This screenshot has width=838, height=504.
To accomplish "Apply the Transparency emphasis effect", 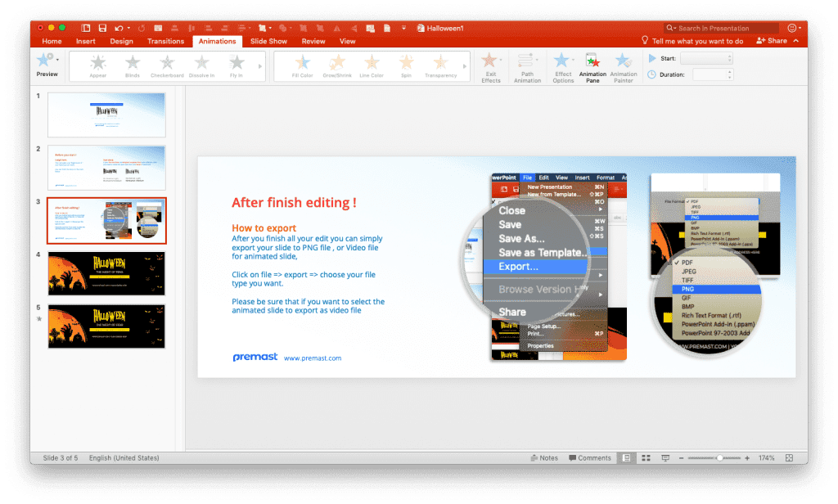I will point(441,66).
